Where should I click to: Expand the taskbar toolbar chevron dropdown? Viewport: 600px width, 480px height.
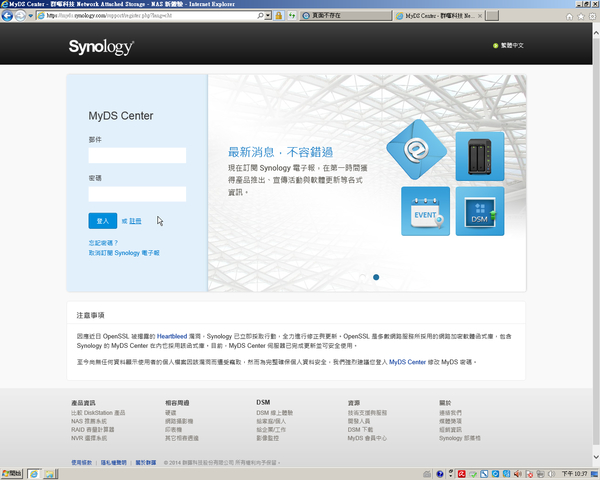coord(451,474)
